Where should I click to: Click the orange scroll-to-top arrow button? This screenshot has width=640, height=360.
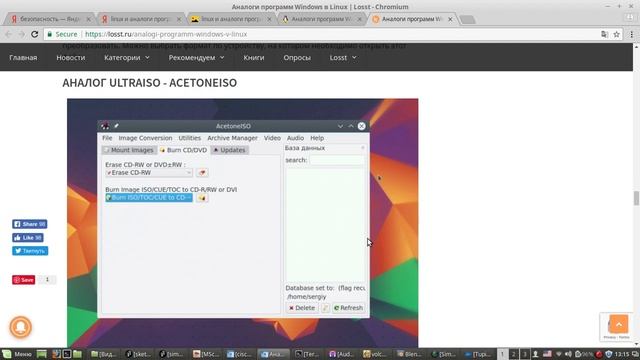coord(619,324)
